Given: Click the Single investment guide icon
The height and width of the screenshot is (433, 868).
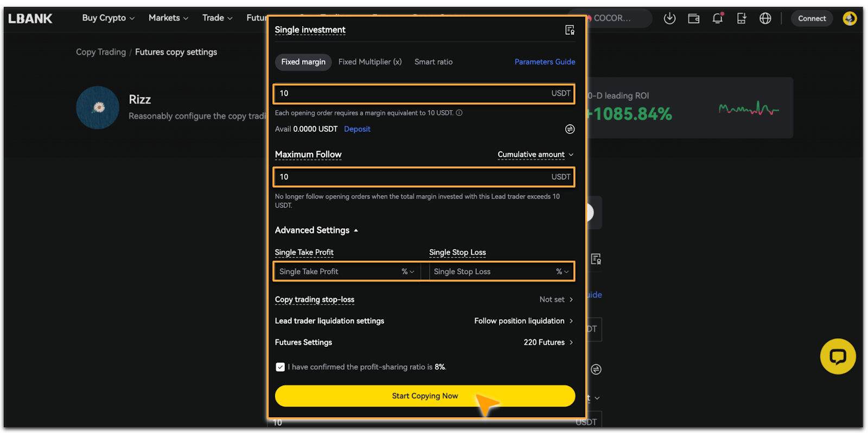Looking at the screenshot, I should 570,30.
